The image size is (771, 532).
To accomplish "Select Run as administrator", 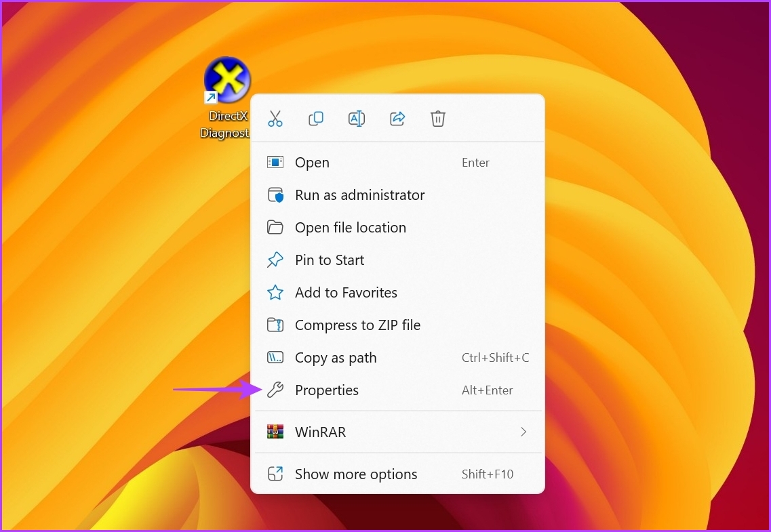I will coord(397,195).
